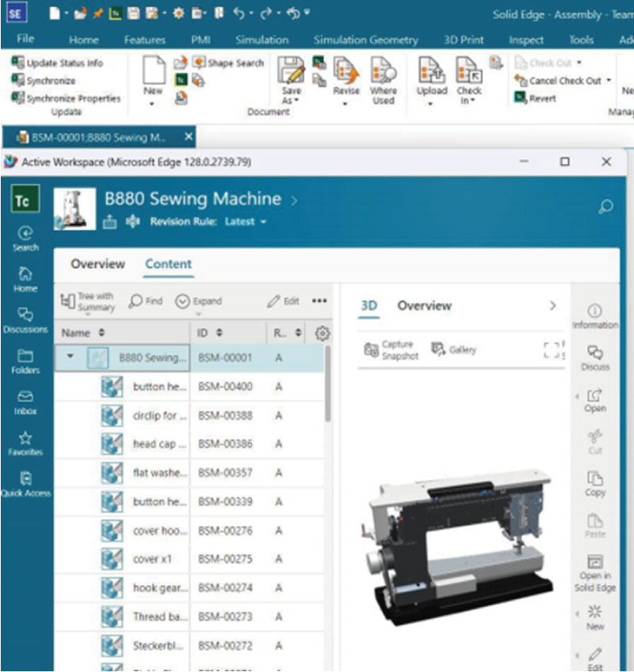Image resolution: width=634 pixels, height=672 pixels.
Task: Click Undo in quick access toolbar
Action: 239,13
